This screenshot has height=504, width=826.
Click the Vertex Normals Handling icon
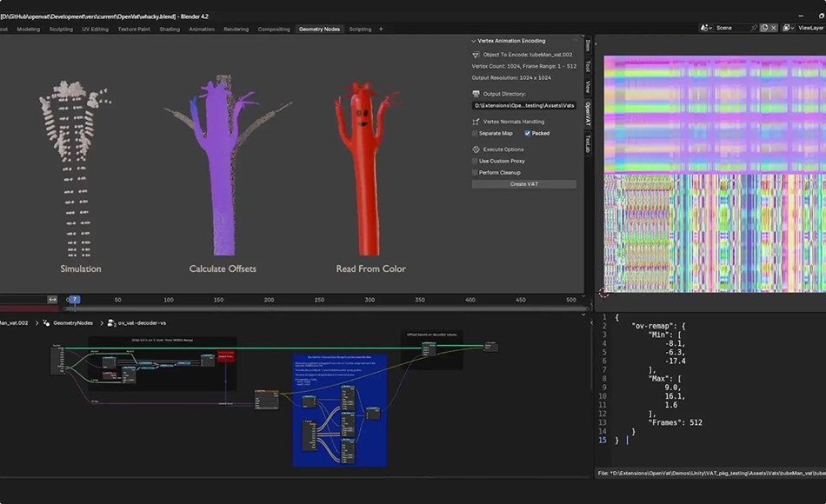click(476, 121)
